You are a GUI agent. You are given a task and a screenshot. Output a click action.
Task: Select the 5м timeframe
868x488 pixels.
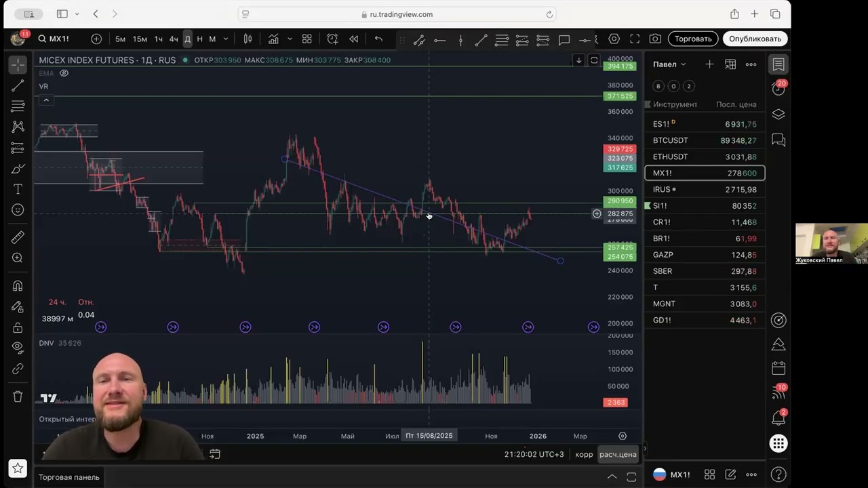[x=120, y=39]
